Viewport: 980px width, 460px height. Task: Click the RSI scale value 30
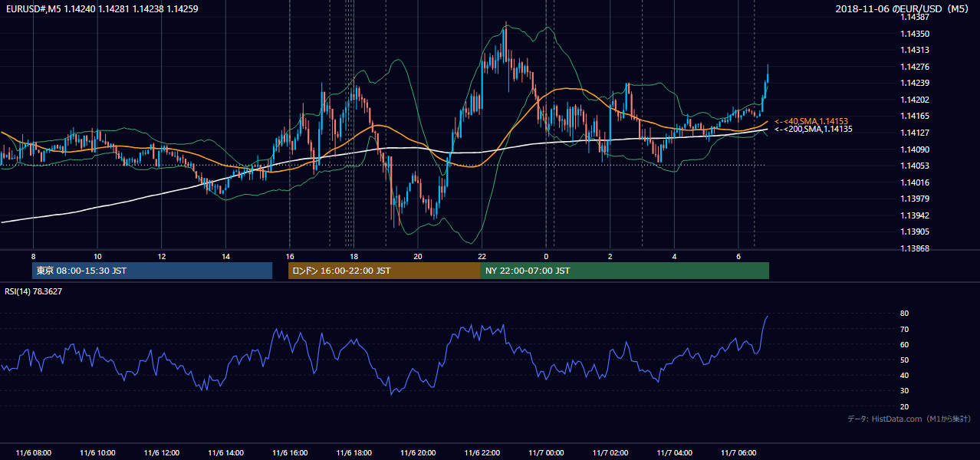[904, 391]
